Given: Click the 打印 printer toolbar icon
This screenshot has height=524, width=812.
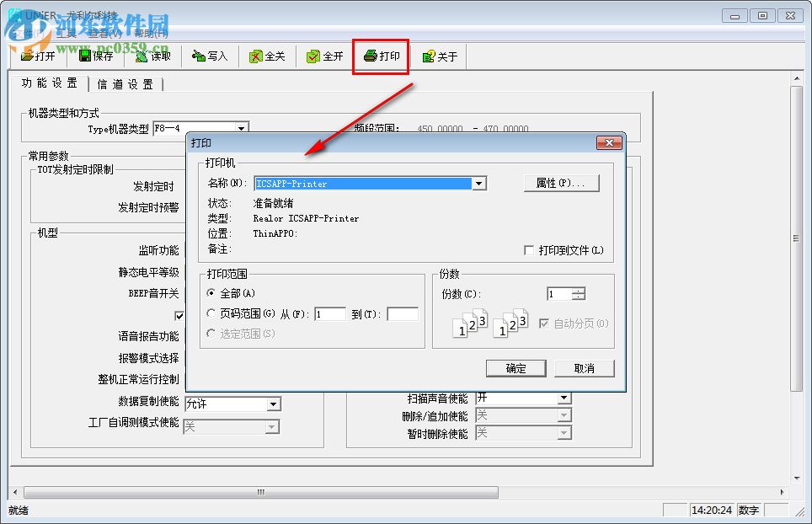Looking at the screenshot, I should (x=380, y=56).
